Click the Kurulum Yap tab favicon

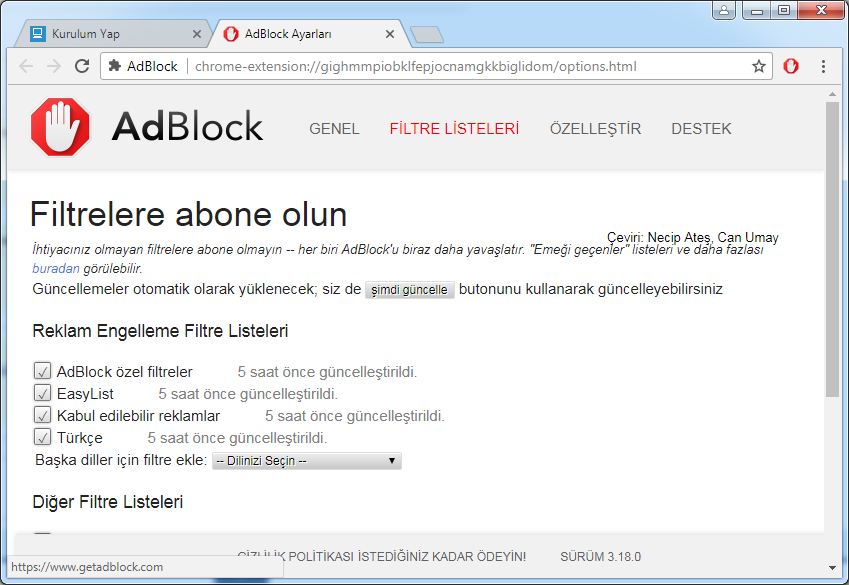38,34
